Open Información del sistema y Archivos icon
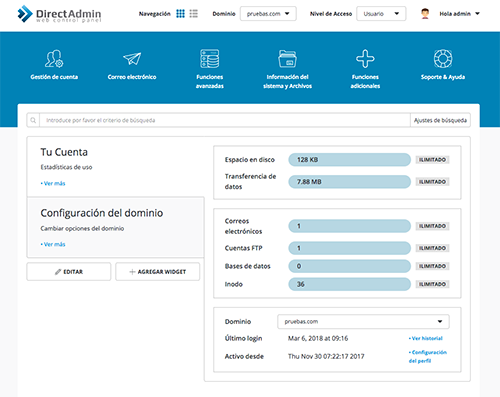The height and width of the screenshot is (397, 500). click(x=287, y=59)
